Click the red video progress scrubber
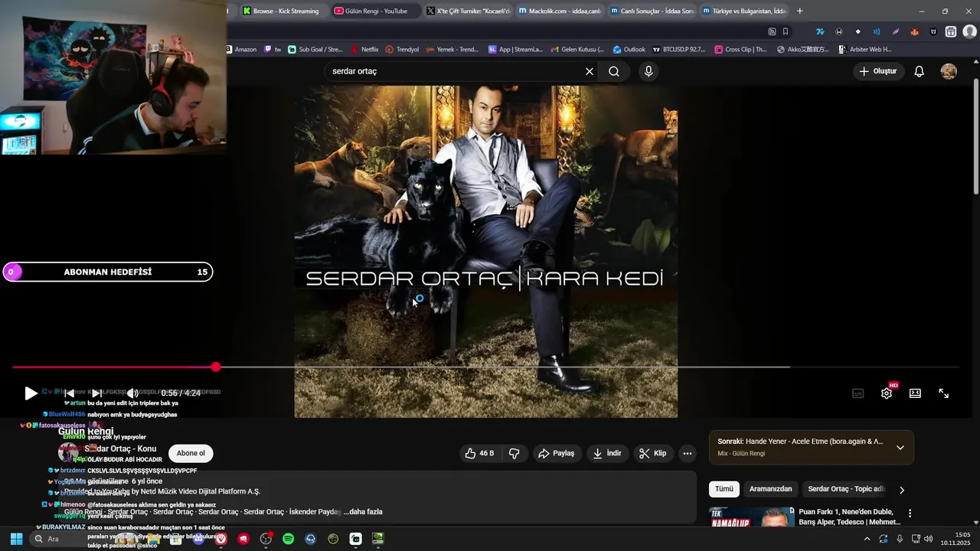 click(x=216, y=367)
